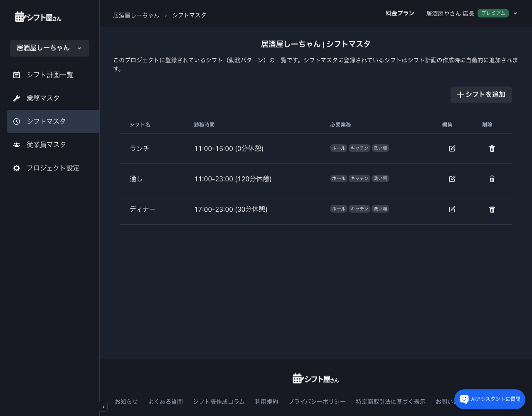Delete the 通し shift with trash icon
This screenshot has width=532, height=416.
point(492,179)
